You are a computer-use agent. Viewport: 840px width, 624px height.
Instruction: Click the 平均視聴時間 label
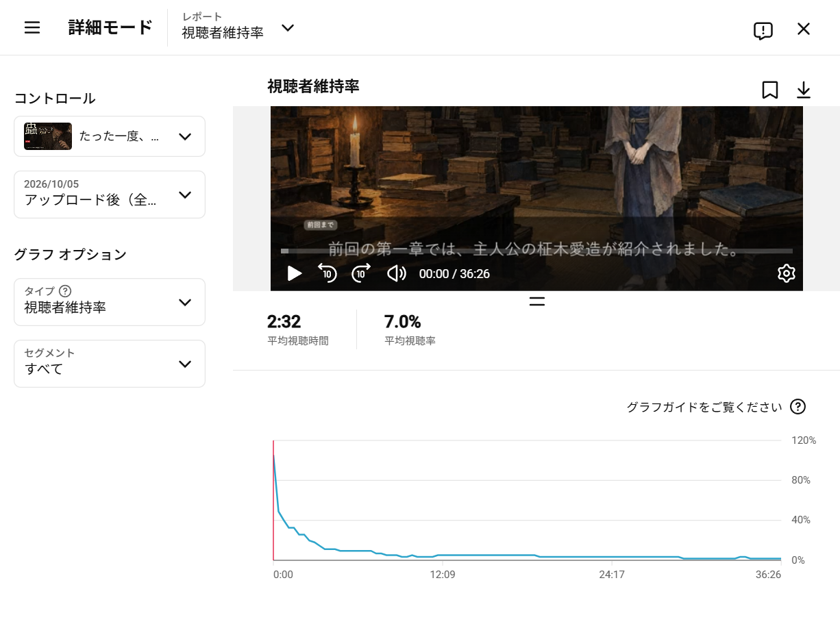298,340
